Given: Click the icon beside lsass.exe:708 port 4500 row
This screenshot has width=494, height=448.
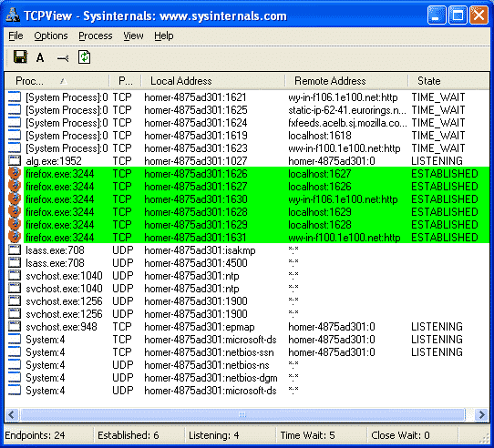Looking at the screenshot, I should click(x=15, y=262).
